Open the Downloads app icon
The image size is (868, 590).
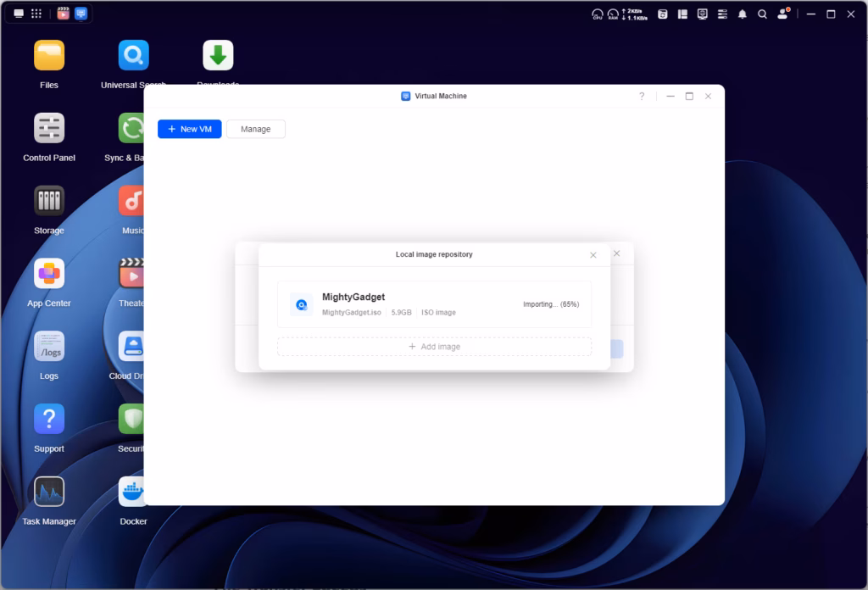(x=218, y=56)
